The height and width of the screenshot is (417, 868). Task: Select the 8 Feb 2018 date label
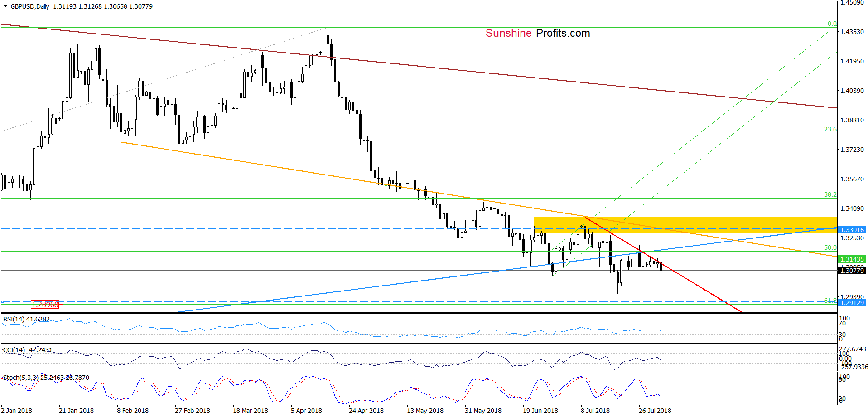133,411
